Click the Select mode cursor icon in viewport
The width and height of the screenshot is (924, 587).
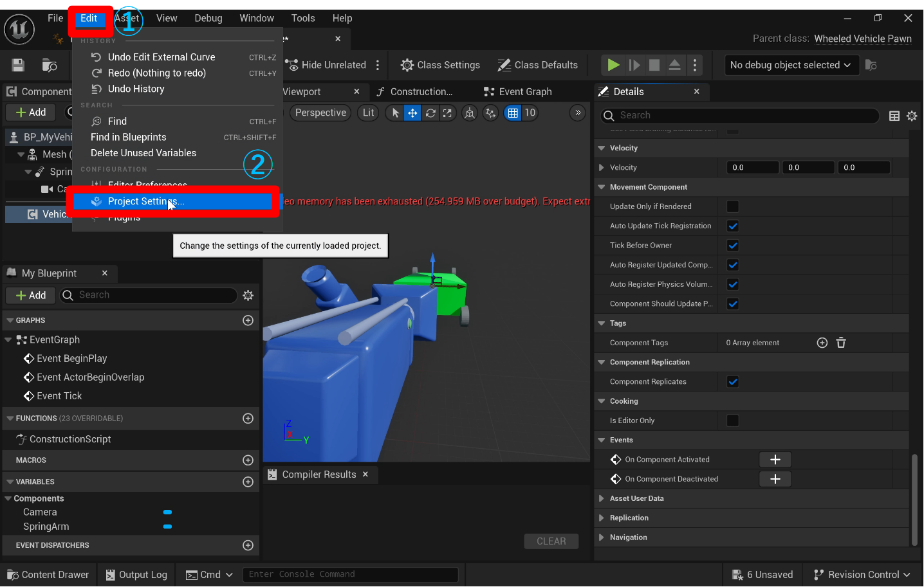(x=396, y=113)
